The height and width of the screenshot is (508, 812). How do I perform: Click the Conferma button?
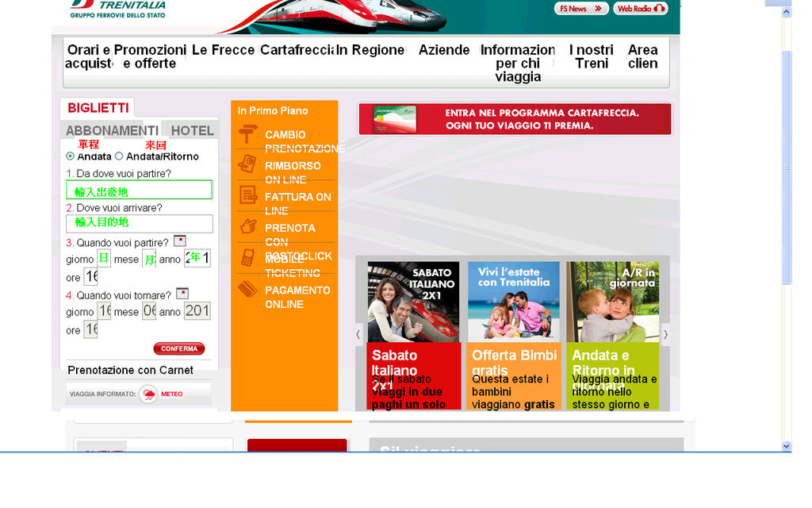coord(179,349)
